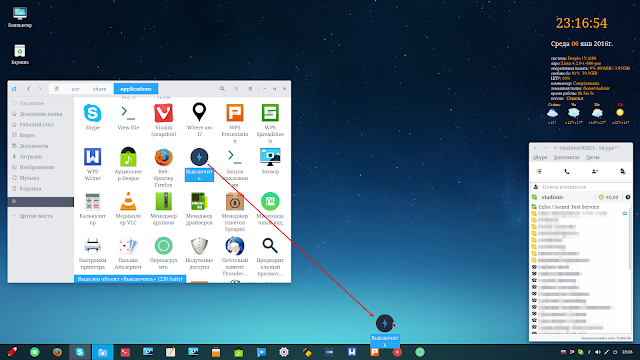This screenshot has height=360, width=640.
Task: Select the Запуск приложения terminal icon
Action: tap(235, 157)
